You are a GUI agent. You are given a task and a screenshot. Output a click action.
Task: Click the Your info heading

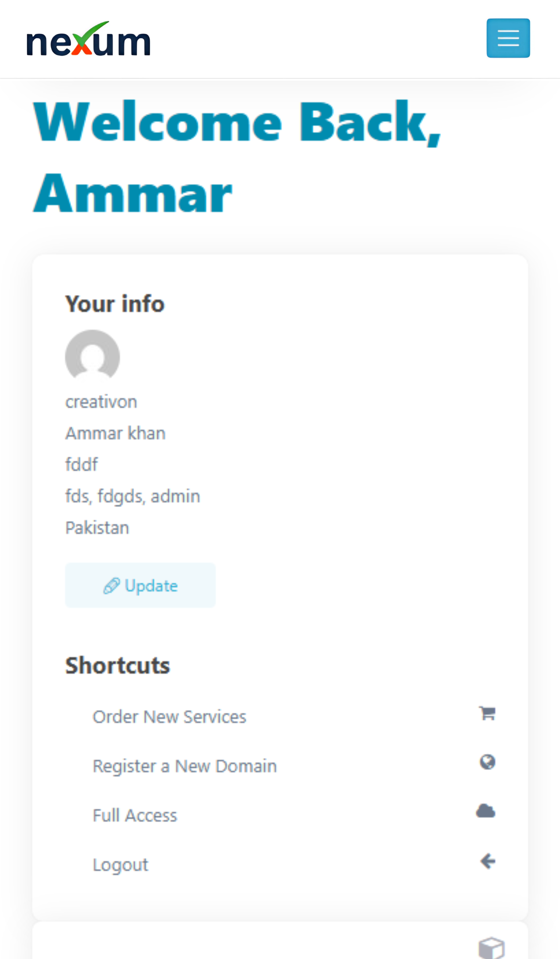pyautogui.click(x=115, y=304)
